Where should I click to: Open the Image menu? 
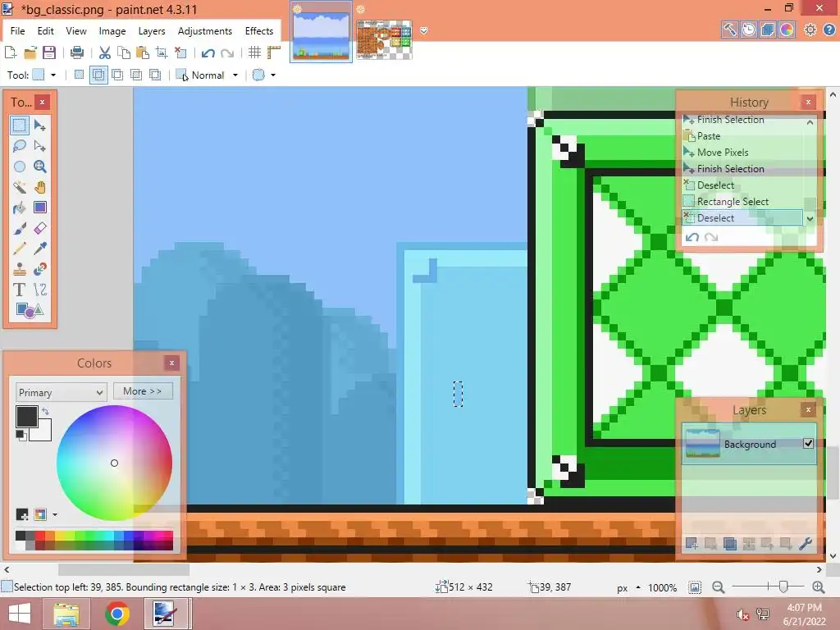(112, 31)
